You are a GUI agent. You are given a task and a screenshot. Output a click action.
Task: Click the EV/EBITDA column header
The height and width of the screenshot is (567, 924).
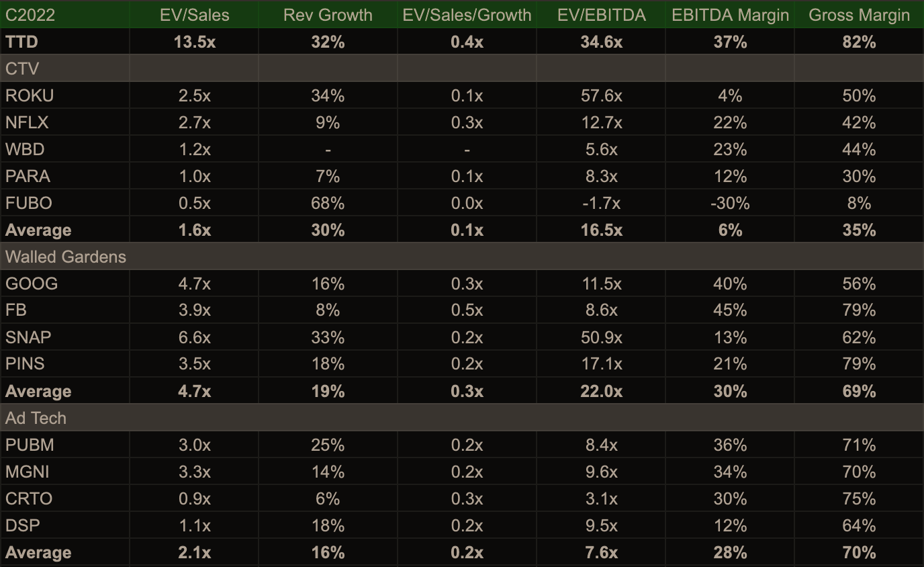(x=601, y=15)
